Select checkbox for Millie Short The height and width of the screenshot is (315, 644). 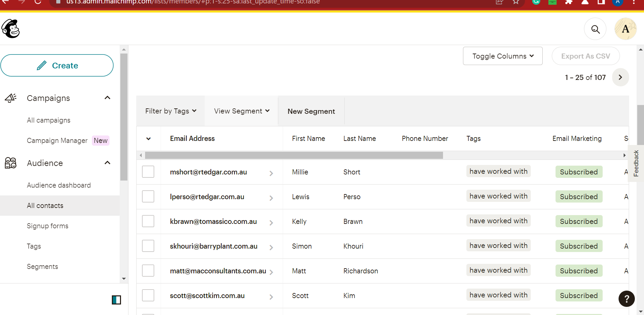point(148,172)
